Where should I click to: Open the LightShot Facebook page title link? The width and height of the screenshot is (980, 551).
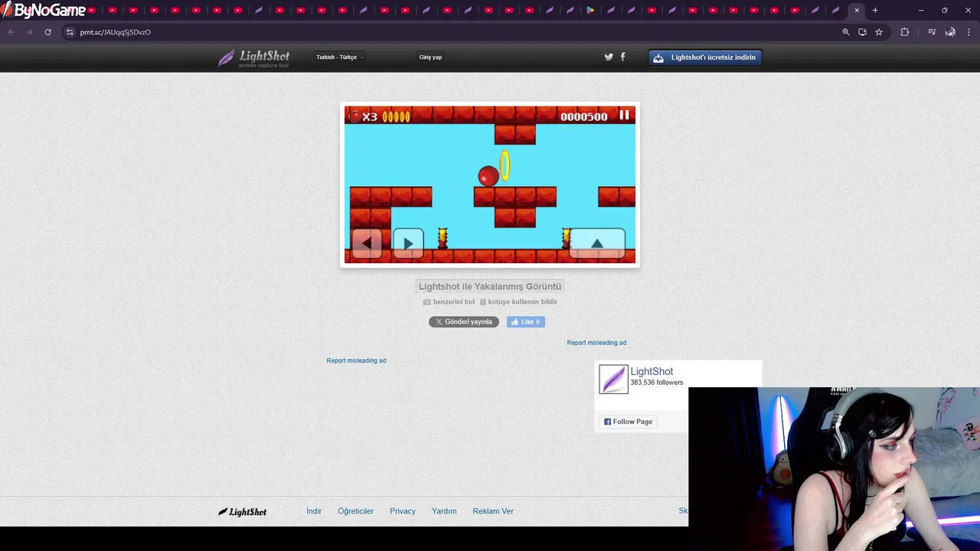pos(652,371)
